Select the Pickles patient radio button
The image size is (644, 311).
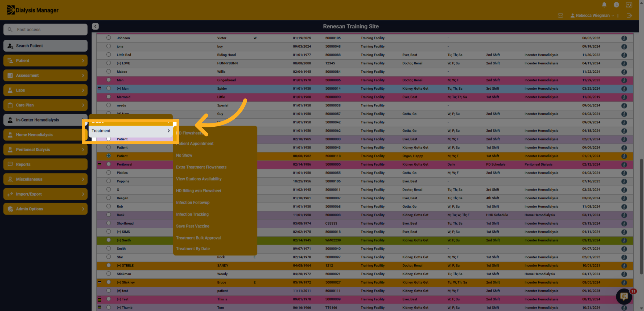click(x=108, y=173)
